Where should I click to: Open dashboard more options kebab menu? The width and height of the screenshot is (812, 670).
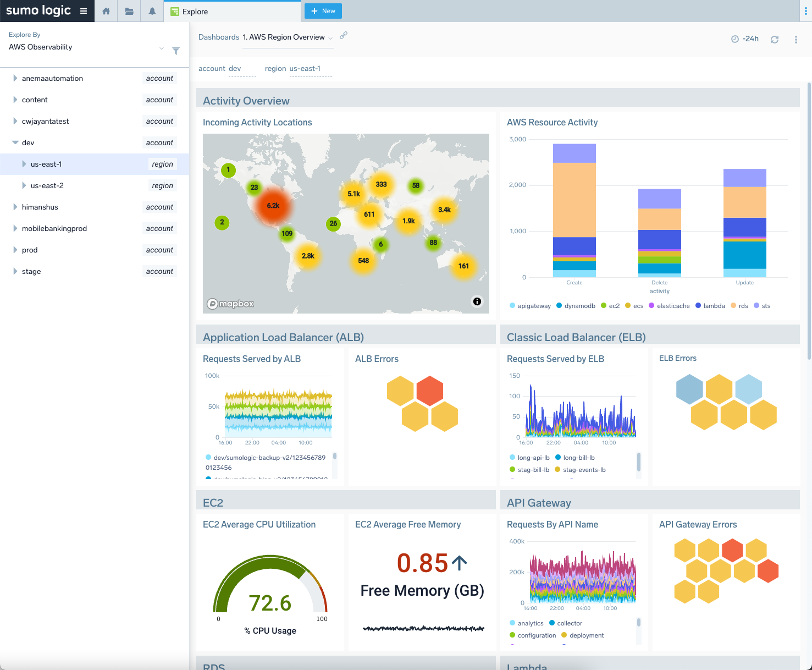(x=796, y=40)
